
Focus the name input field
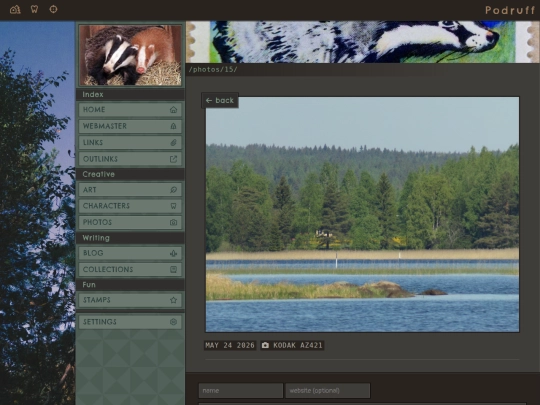(x=241, y=391)
